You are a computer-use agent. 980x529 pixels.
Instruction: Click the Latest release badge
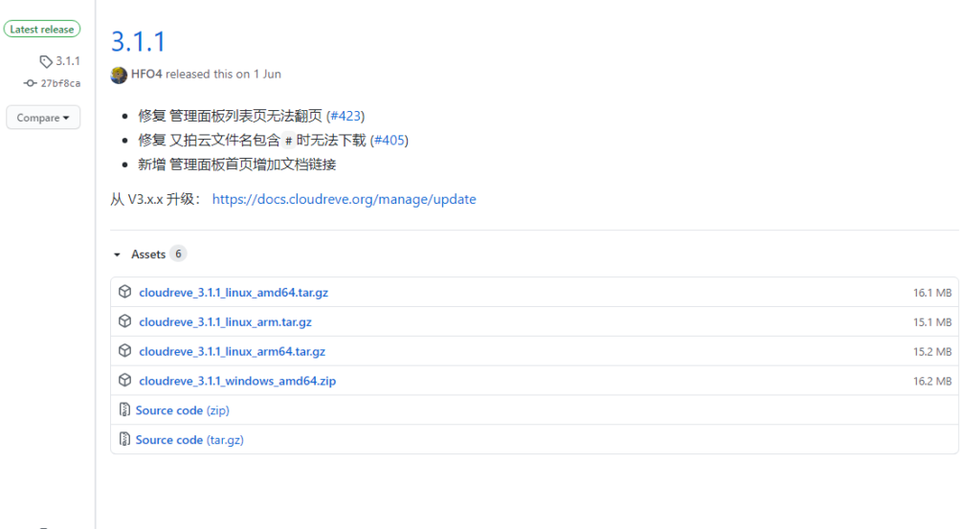(x=42, y=30)
